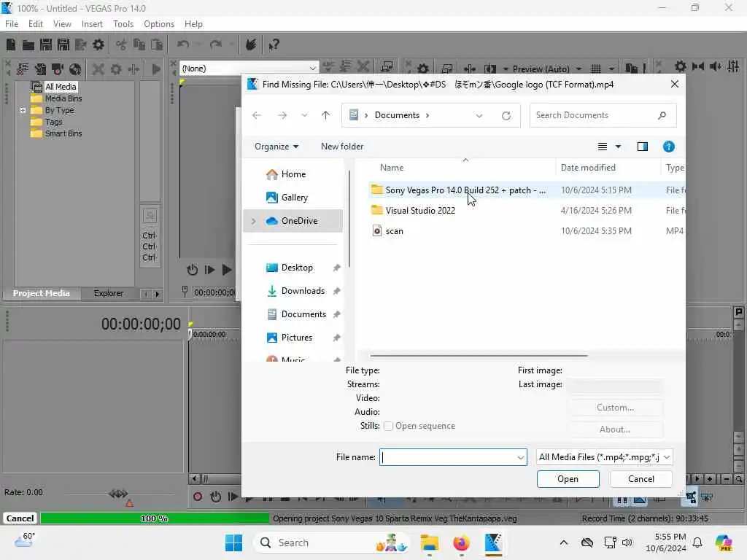Open the address bar history dropdown
The image size is (747, 560).
479,116
